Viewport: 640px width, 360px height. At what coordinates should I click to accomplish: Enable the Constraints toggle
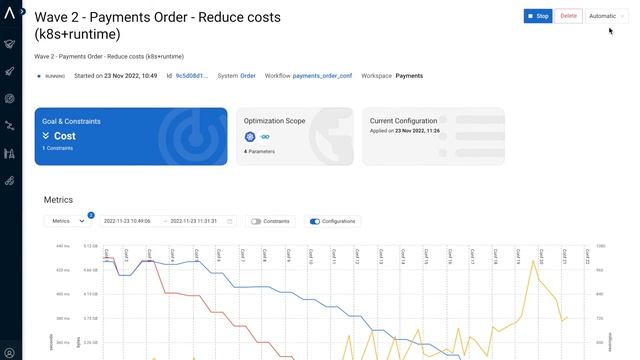256,221
